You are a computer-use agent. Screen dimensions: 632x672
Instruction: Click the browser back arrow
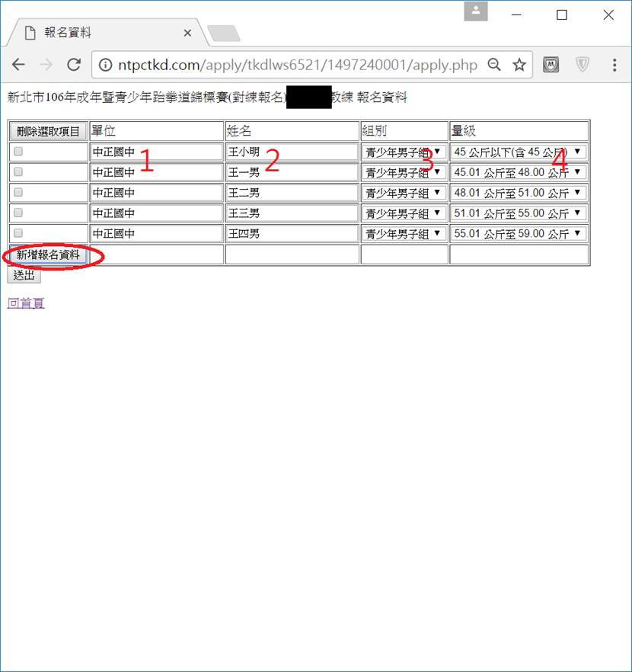pos(18,65)
